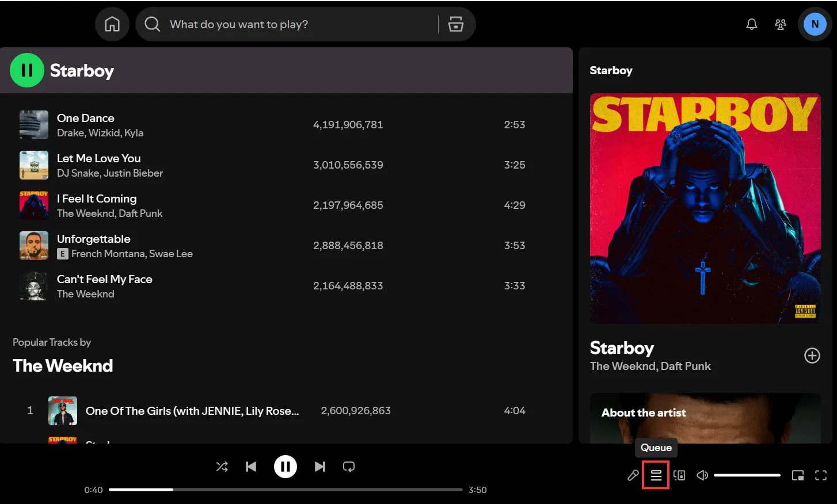Play the track One Dance
This screenshot has height=504, width=837.
(86, 118)
